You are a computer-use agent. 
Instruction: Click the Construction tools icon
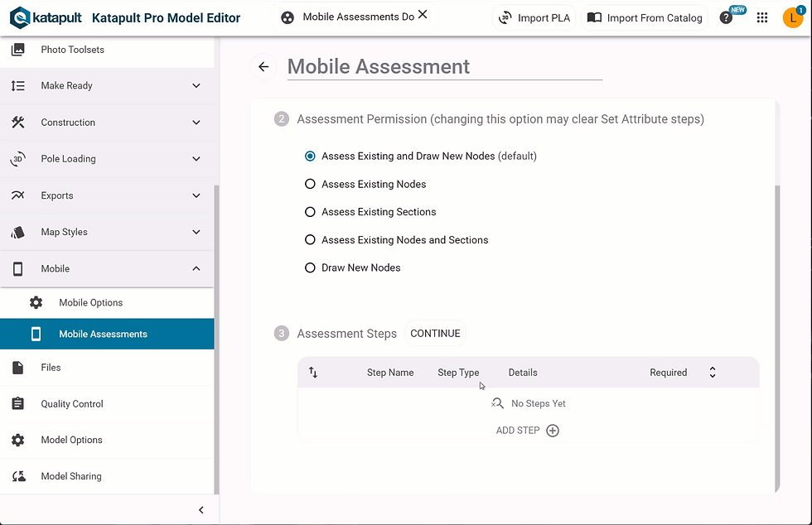tap(17, 123)
